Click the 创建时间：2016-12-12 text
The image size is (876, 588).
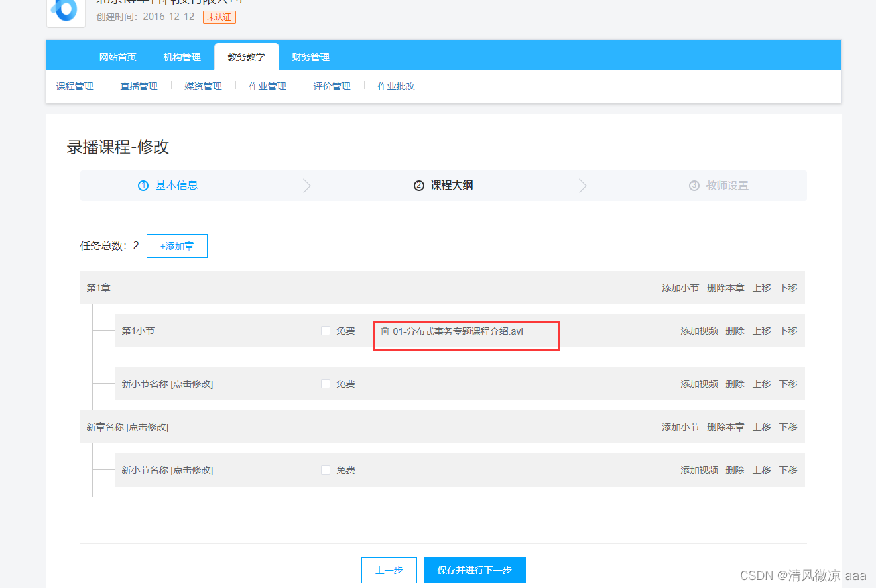click(x=146, y=17)
